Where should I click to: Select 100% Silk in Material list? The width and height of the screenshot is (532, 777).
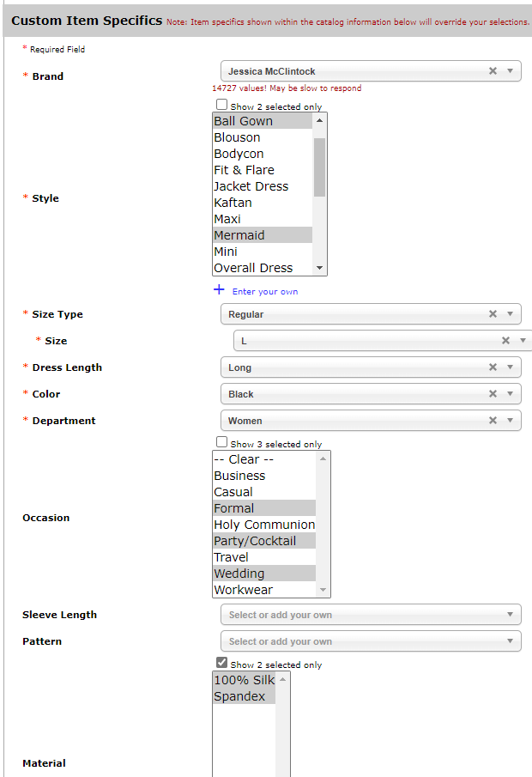[244, 680]
